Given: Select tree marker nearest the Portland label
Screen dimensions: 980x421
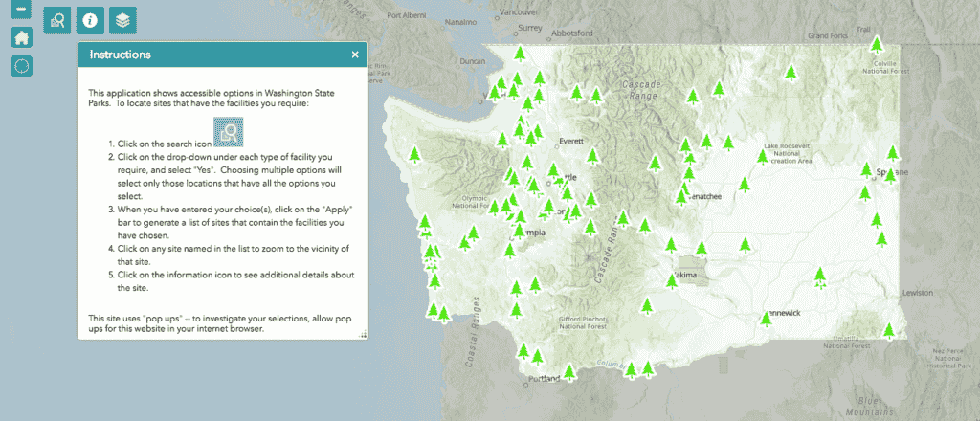Looking at the screenshot, I should (x=569, y=372).
